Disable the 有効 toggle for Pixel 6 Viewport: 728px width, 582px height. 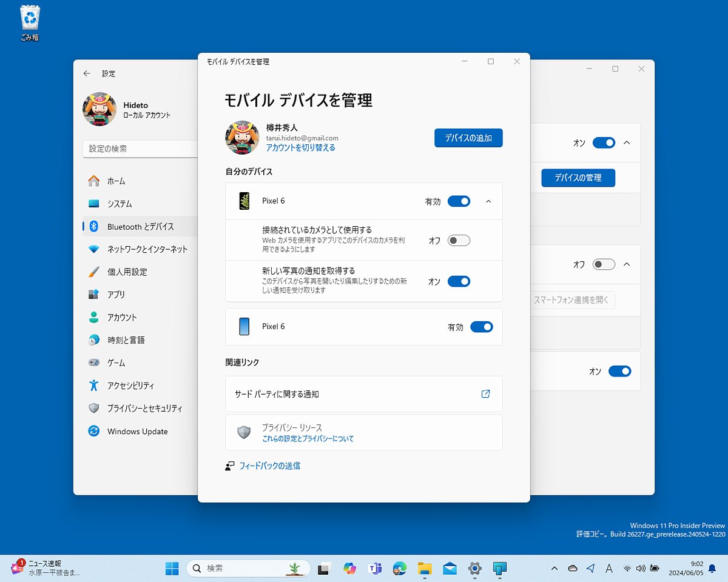pyautogui.click(x=459, y=201)
